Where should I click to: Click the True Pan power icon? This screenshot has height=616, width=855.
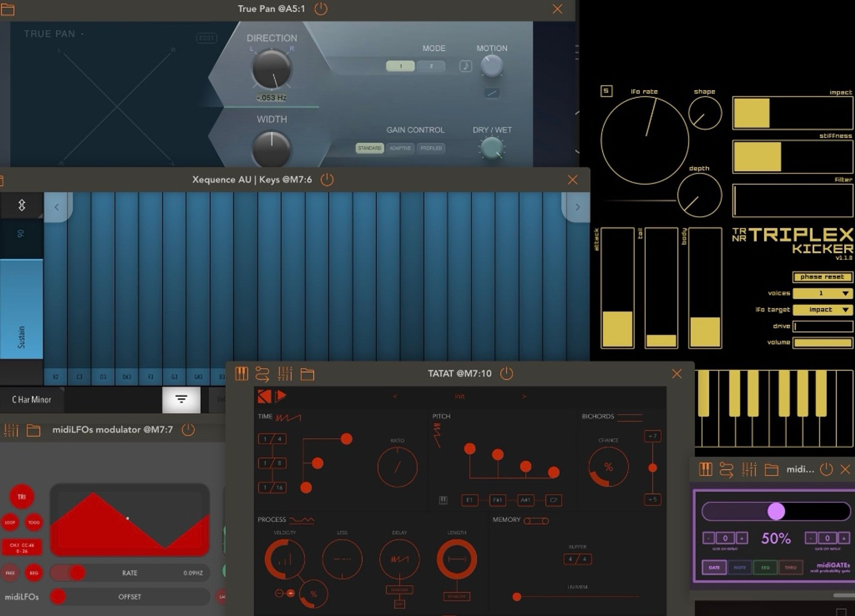pyautogui.click(x=320, y=9)
